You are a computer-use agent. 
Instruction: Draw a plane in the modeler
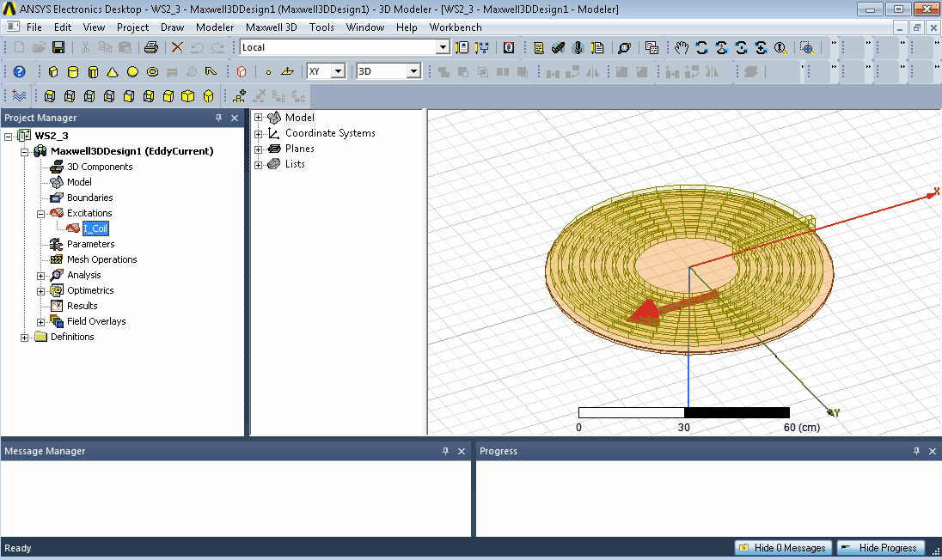click(287, 72)
